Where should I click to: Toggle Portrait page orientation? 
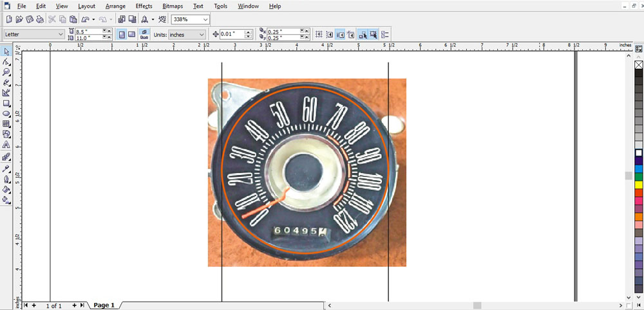[x=122, y=35]
